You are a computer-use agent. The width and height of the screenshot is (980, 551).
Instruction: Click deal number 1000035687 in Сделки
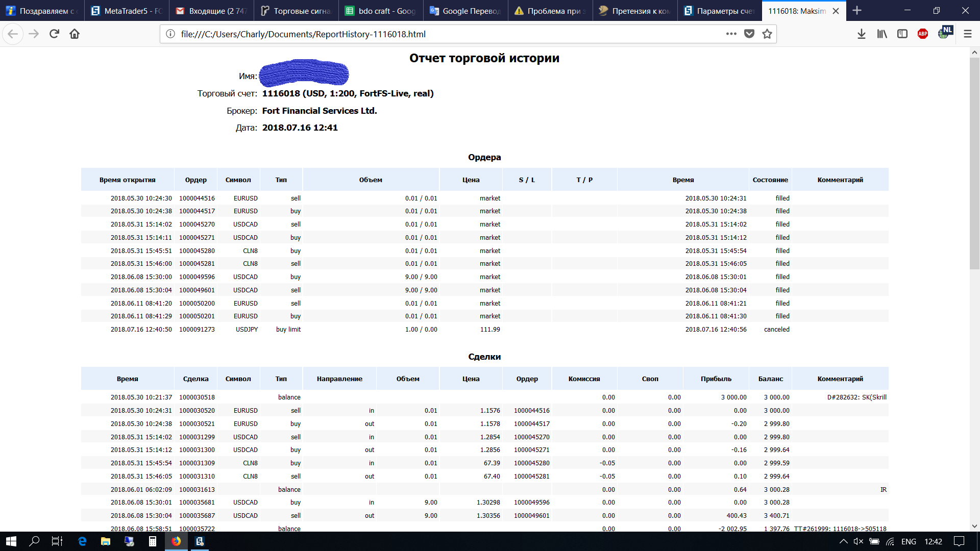[197, 515]
